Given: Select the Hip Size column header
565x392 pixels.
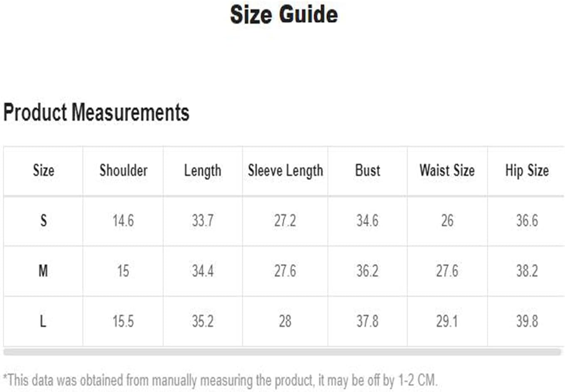Looking at the screenshot, I should [x=527, y=170].
